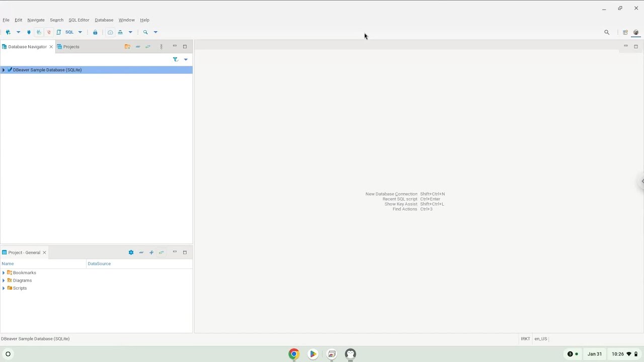Image resolution: width=644 pixels, height=362 pixels.
Task: Click Collapse All in Project panel
Action: point(141,252)
